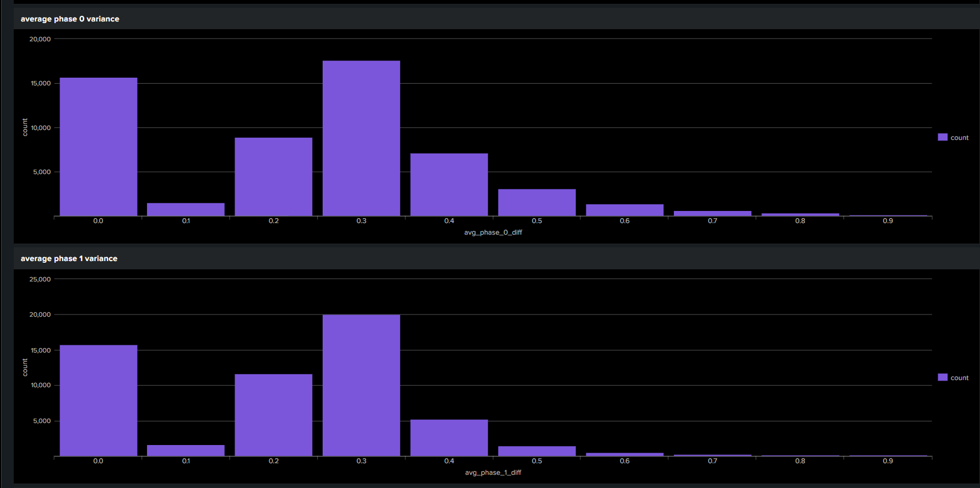Select the tallest 0.3 bar in phase 1 chart
The width and height of the screenshot is (980, 488).
coord(361,386)
